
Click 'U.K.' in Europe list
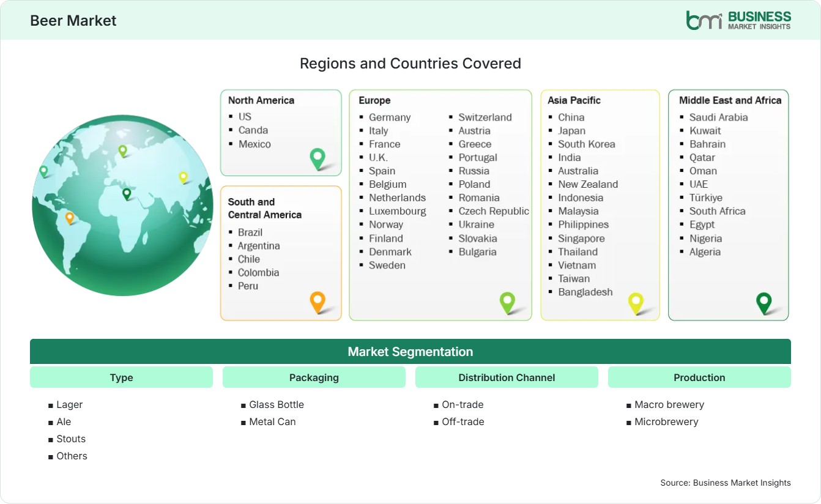pos(378,157)
